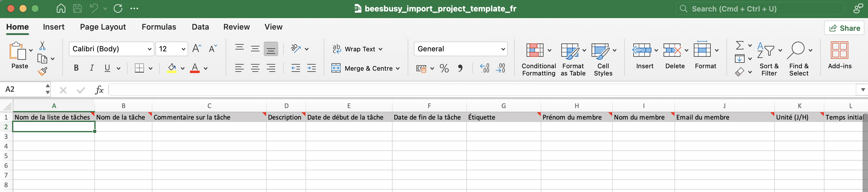The width and height of the screenshot is (868, 192).
Task: Open the more commands ellipsis icon
Action: point(134,8)
